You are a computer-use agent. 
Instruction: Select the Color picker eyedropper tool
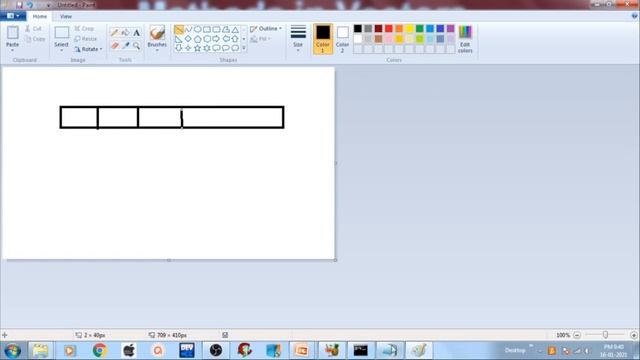tap(126, 45)
